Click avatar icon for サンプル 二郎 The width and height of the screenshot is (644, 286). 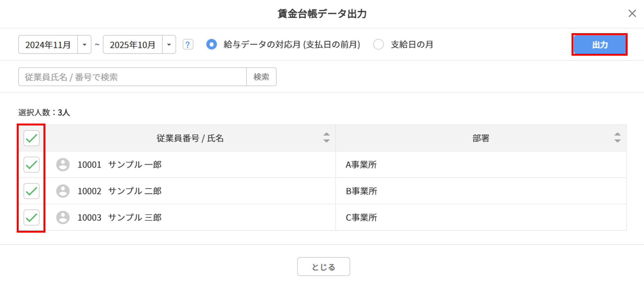63,191
